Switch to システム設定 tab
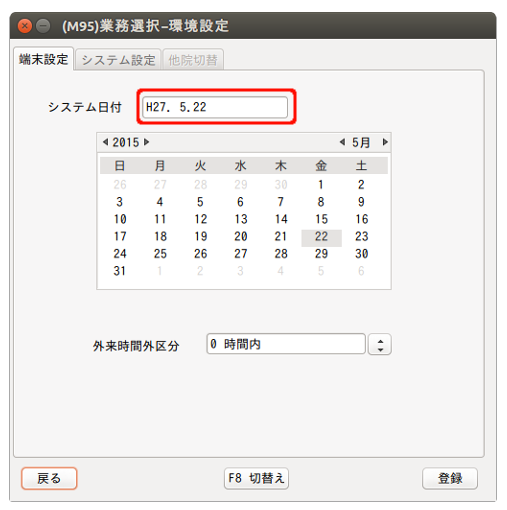This screenshot has height=510, width=507. tap(118, 60)
